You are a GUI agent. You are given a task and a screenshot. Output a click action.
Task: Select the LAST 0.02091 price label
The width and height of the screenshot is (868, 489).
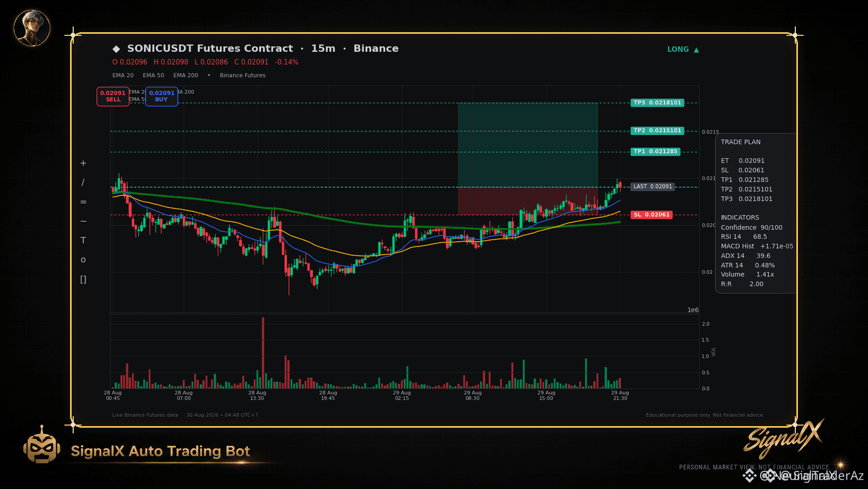point(653,187)
